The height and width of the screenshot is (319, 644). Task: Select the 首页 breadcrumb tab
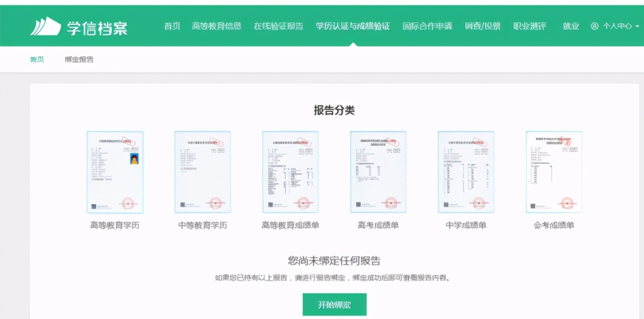coord(37,59)
